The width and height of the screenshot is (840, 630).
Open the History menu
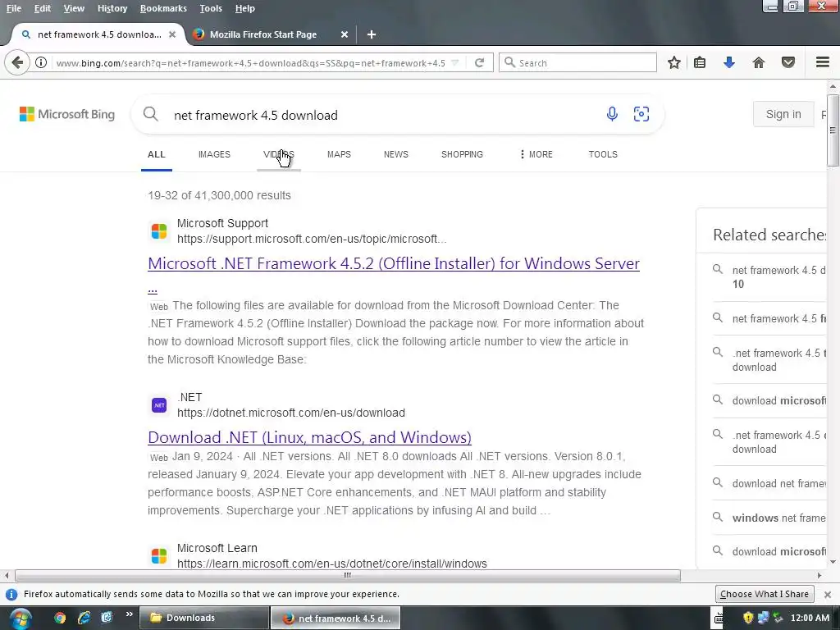112,8
